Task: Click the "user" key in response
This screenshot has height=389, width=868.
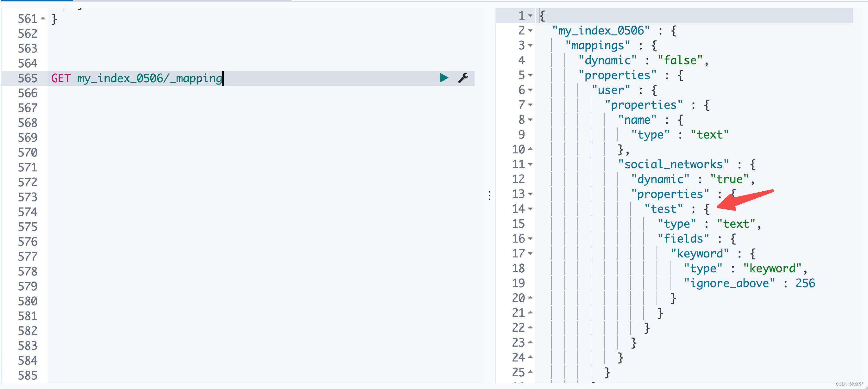Action: point(611,90)
